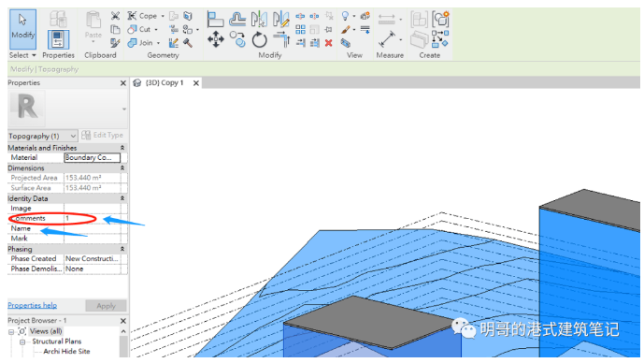The image size is (644, 363).
Task: Open the Cope dropdown arrow
Action: coord(163,16)
